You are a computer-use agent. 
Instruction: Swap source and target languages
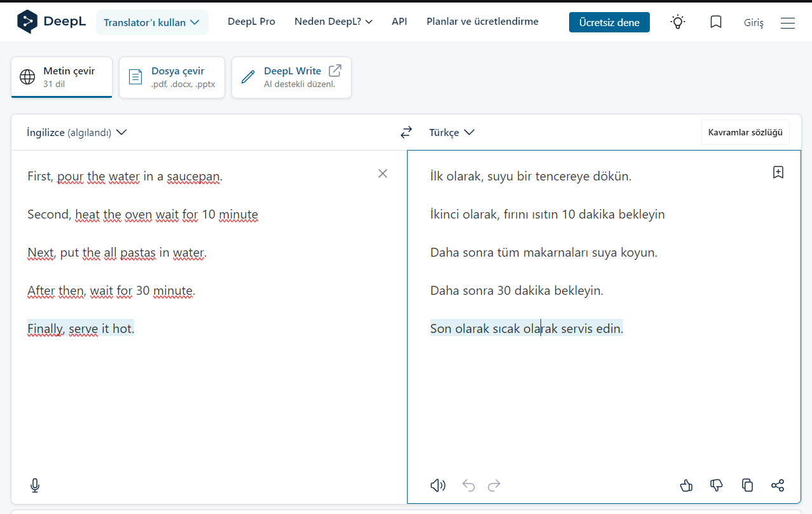coord(406,132)
